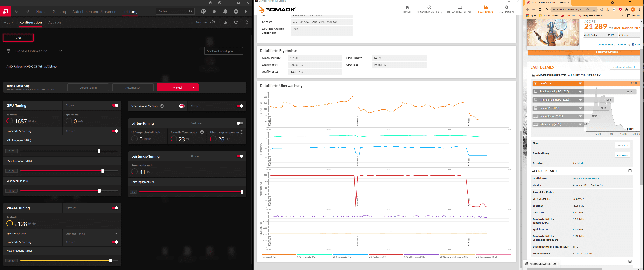
Task: Open Aktuelle Temperatur info icon
Action: coord(202,132)
